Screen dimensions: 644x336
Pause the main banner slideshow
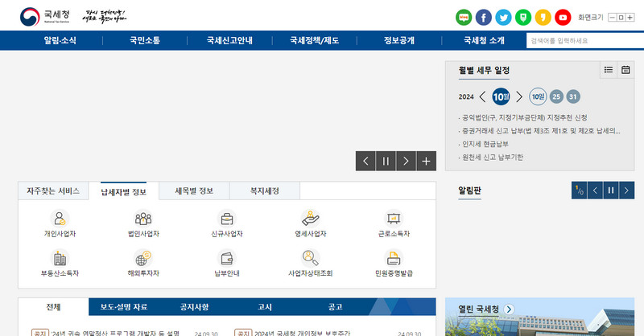click(386, 161)
